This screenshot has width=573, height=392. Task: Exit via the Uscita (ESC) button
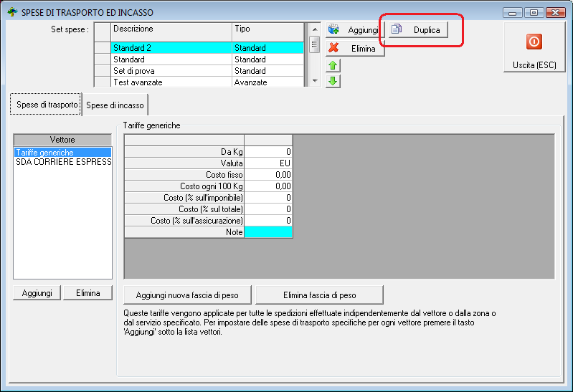(x=534, y=47)
